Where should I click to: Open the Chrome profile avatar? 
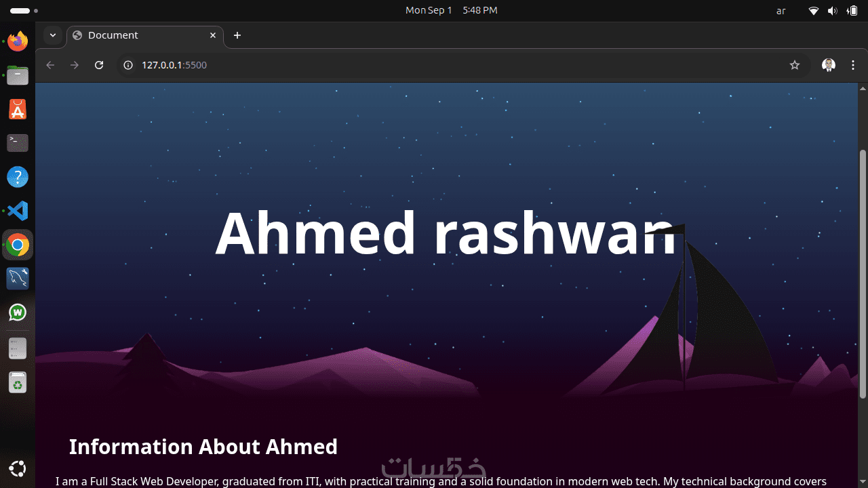(x=829, y=65)
